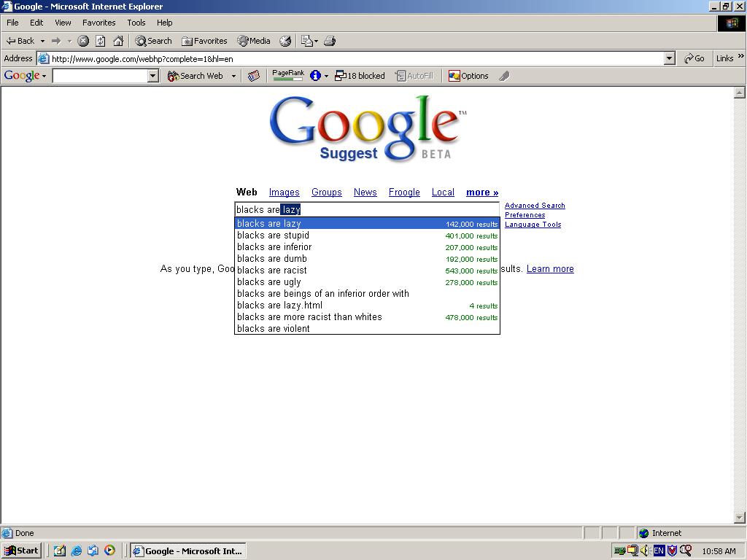The width and height of the screenshot is (747, 560).
Task: Expand the Mail button dropdown arrow
Action: point(316,41)
